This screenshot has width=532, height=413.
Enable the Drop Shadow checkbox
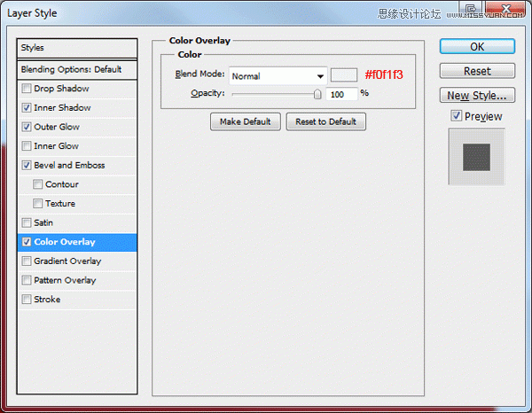pyautogui.click(x=26, y=89)
